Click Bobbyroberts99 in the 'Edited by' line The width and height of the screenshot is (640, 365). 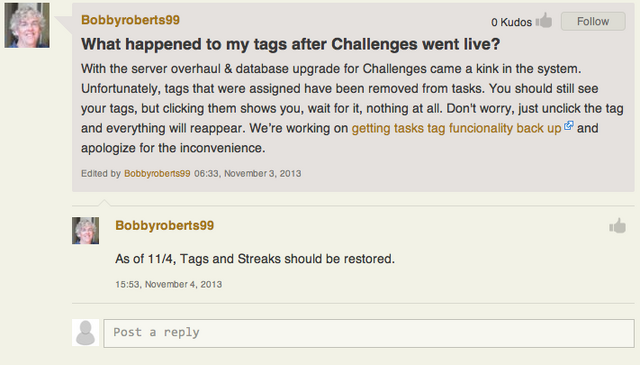point(157,174)
